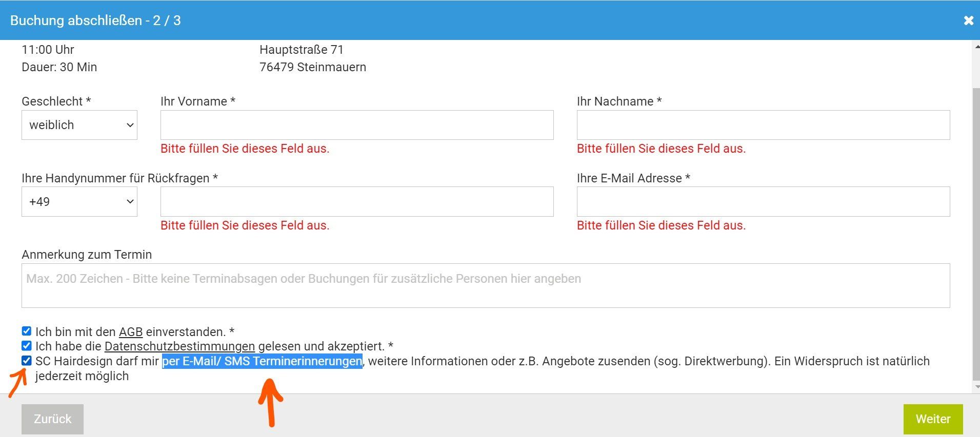Click the Ihr Nachname input field
The image size is (980, 437).
pos(763,125)
